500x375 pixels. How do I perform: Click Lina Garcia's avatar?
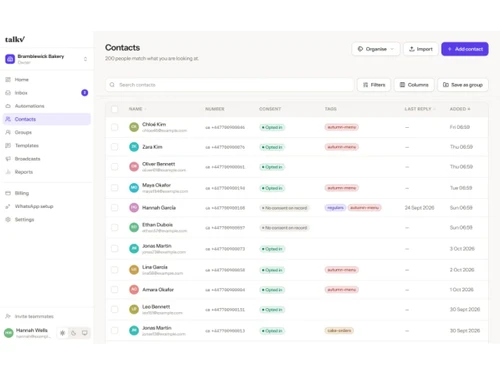click(134, 270)
